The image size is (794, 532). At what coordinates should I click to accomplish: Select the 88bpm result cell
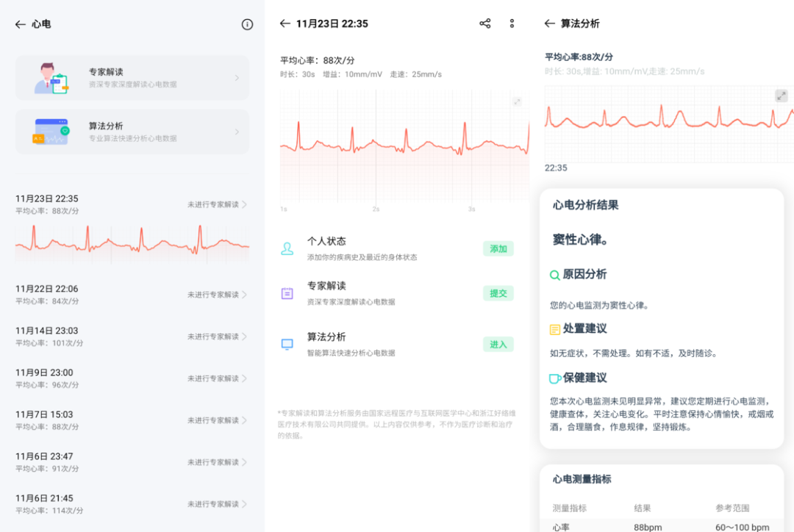point(648,528)
